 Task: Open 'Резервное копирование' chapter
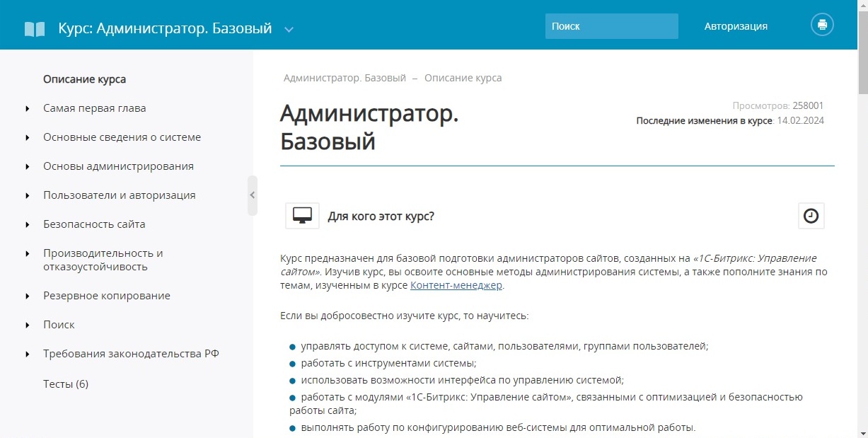pyautogui.click(x=107, y=296)
